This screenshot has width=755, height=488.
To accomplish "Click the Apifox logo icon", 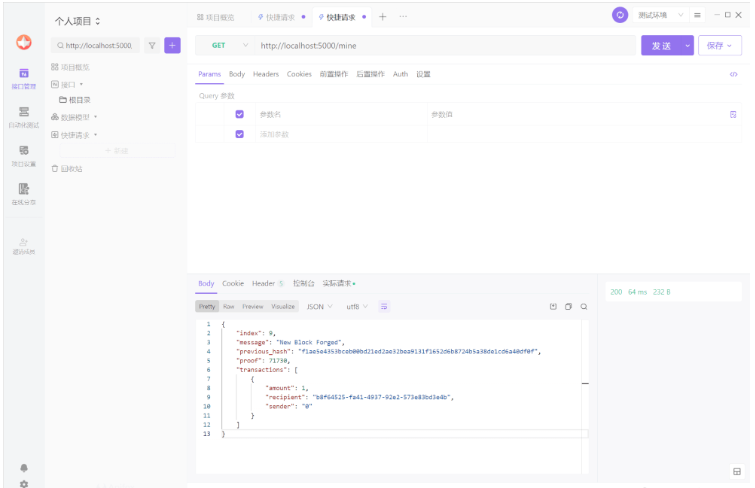I will click(x=24, y=42).
